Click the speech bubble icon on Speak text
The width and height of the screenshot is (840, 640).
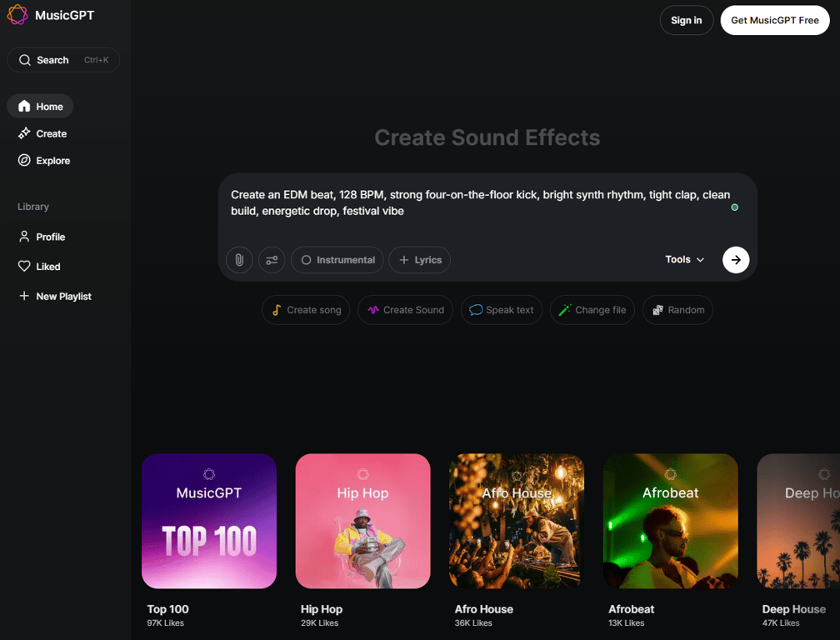pos(475,310)
